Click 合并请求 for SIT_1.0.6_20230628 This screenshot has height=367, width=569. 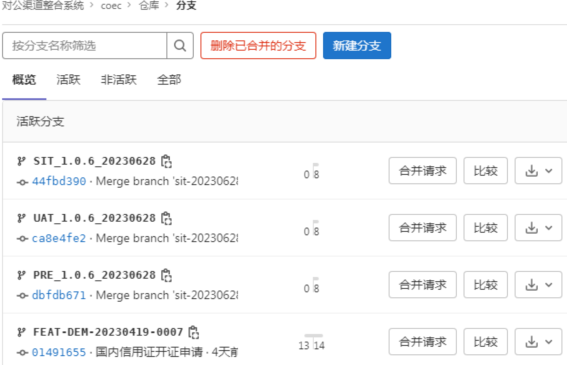click(x=423, y=171)
